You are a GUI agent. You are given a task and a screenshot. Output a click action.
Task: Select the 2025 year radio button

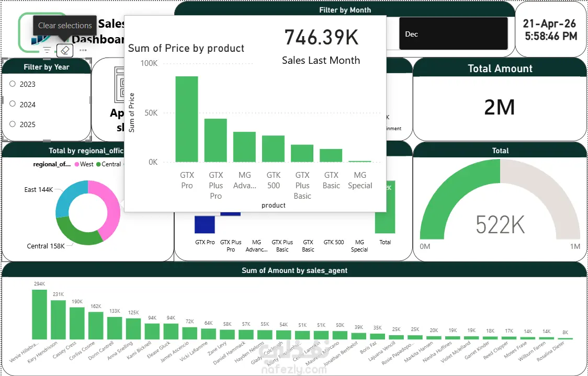[x=13, y=124]
